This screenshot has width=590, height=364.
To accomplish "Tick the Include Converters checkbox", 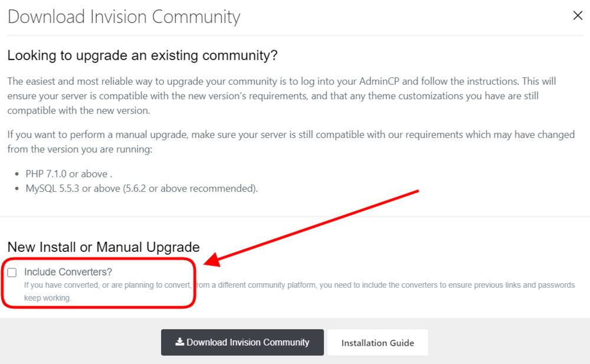I will click(x=12, y=273).
